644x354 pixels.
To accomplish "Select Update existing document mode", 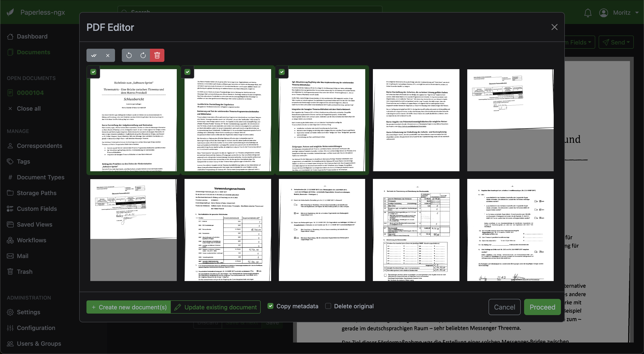I will coord(216,307).
